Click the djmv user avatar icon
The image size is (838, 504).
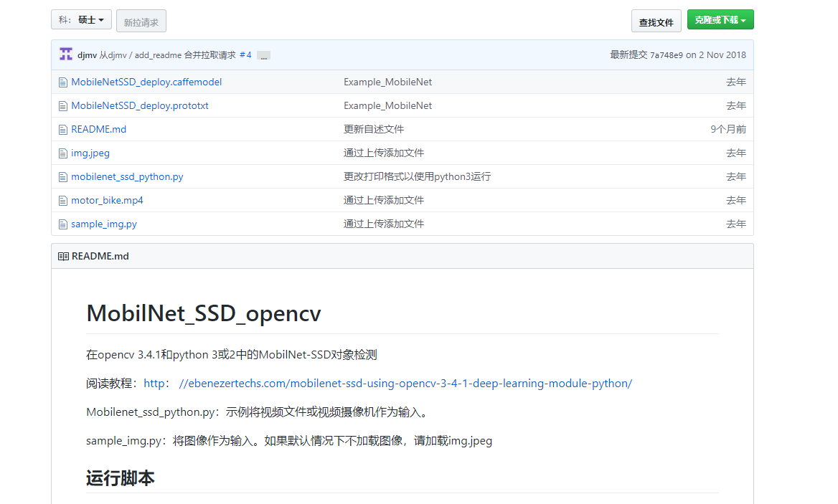pyautogui.click(x=66, y=54)
